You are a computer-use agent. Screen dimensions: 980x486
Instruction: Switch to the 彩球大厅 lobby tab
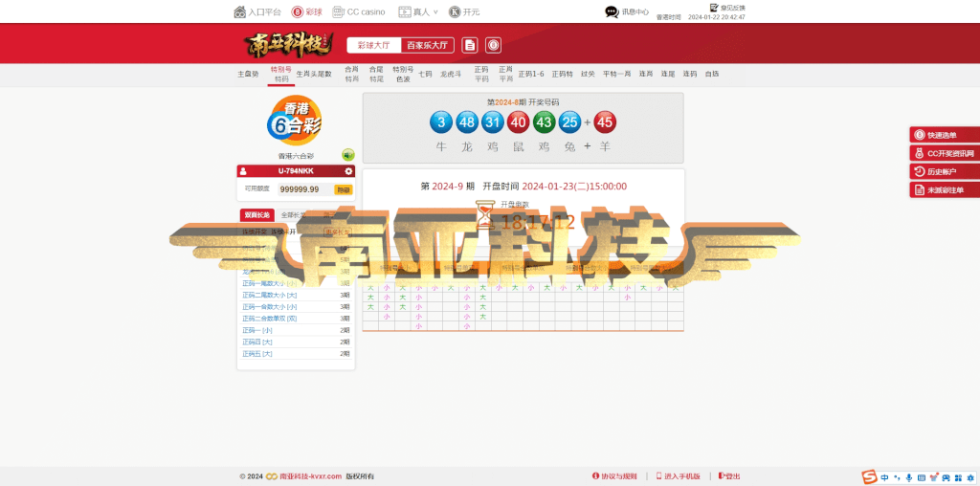click(374, 45)
